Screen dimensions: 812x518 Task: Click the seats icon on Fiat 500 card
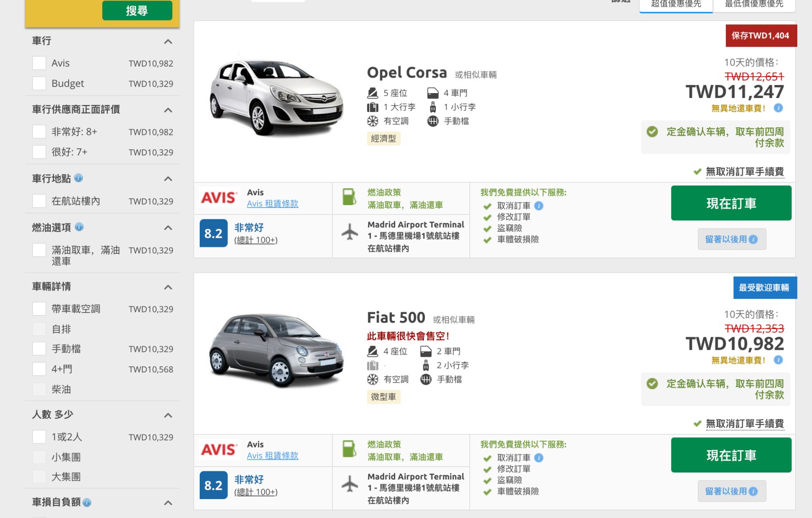point(372,351)
